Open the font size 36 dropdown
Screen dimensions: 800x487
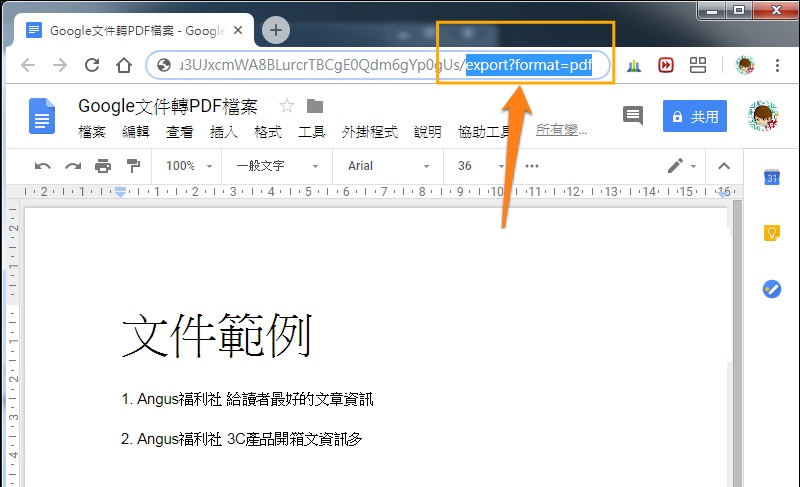[x=481, y=166]
